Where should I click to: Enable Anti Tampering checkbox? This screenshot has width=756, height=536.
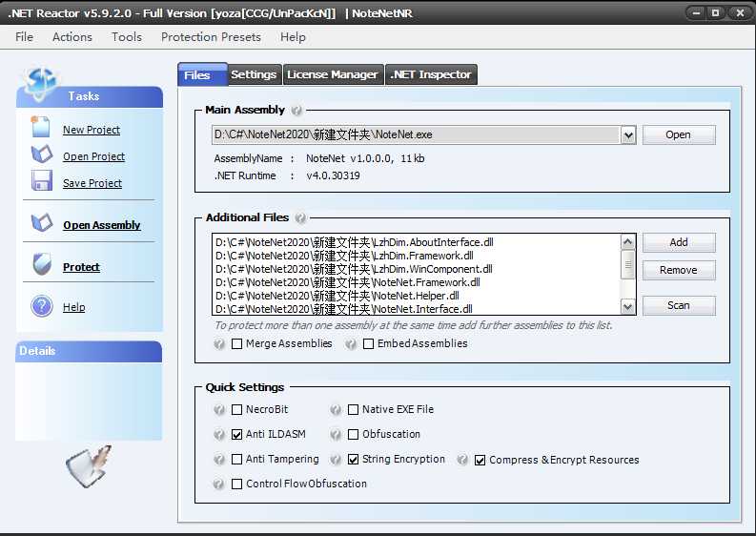tap(236, 460)
